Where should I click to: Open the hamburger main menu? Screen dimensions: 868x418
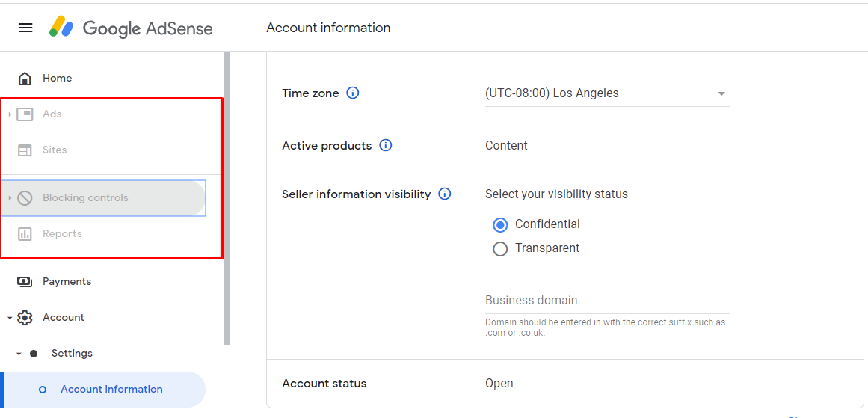coord(25,28)
